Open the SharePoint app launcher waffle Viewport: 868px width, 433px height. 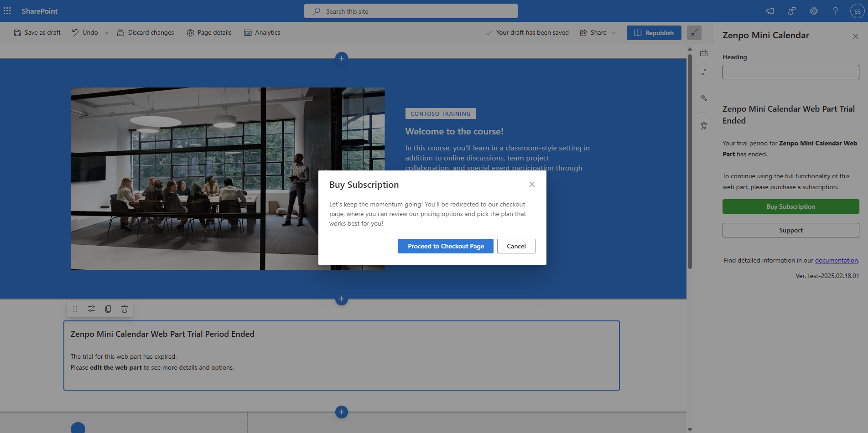(7, 11)
